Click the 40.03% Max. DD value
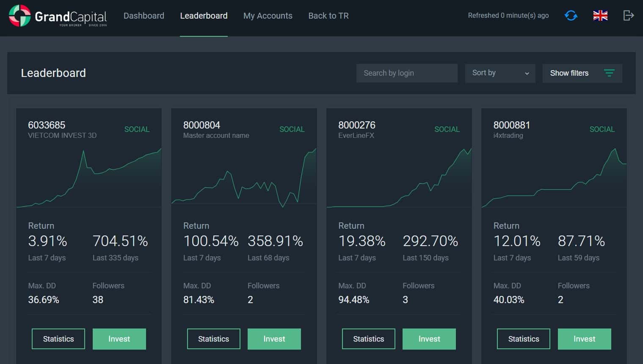The height and width of the screenshot is (364, 643). (509, 300)
